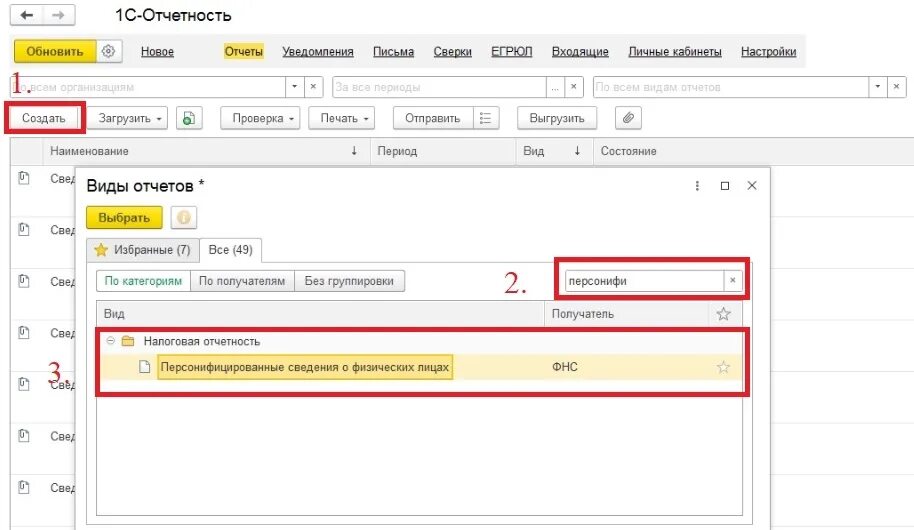Open the Загрузить dropdown menu

click(129, 118)
